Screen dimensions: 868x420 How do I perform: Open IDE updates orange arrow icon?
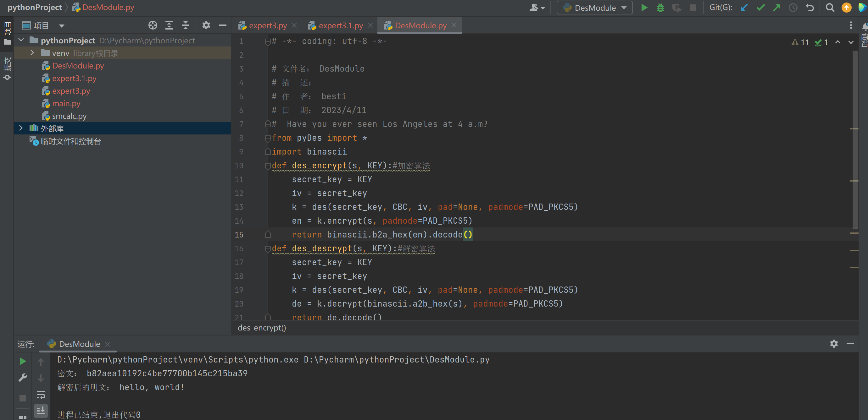click(846, 8)
